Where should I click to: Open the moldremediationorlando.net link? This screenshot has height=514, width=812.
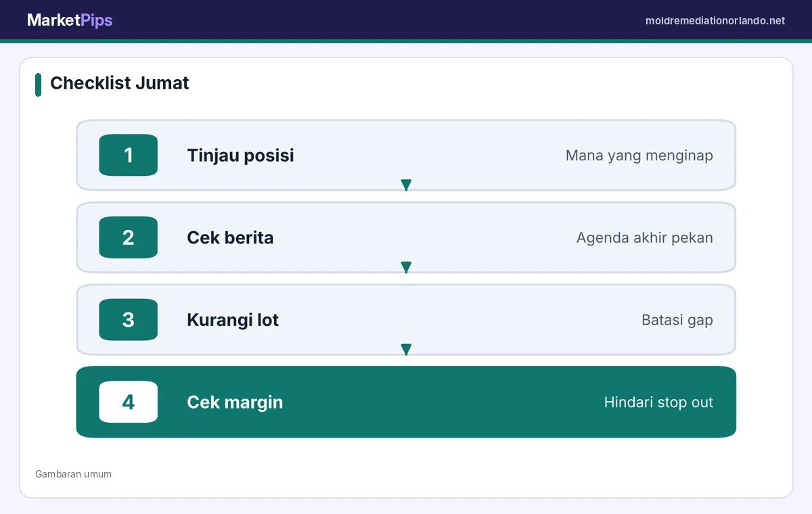pyautogui.click(x=715, y=21)
